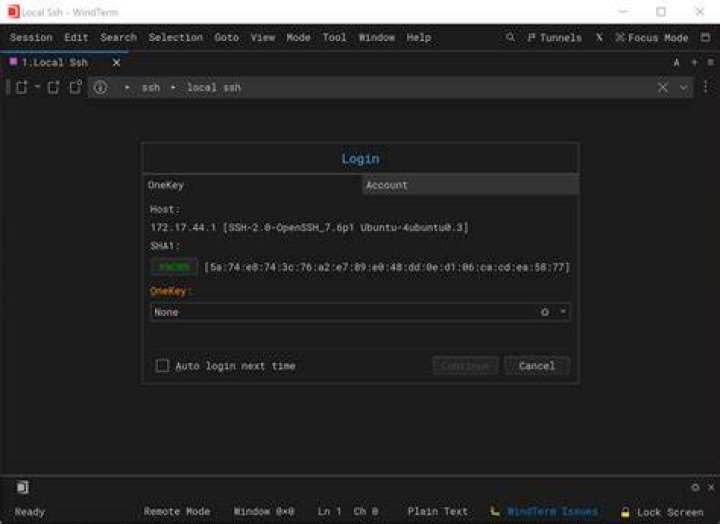The width and height of the screenshot is (720, 524).
Task: Enable Focus Mode
Action: point(652,38)
